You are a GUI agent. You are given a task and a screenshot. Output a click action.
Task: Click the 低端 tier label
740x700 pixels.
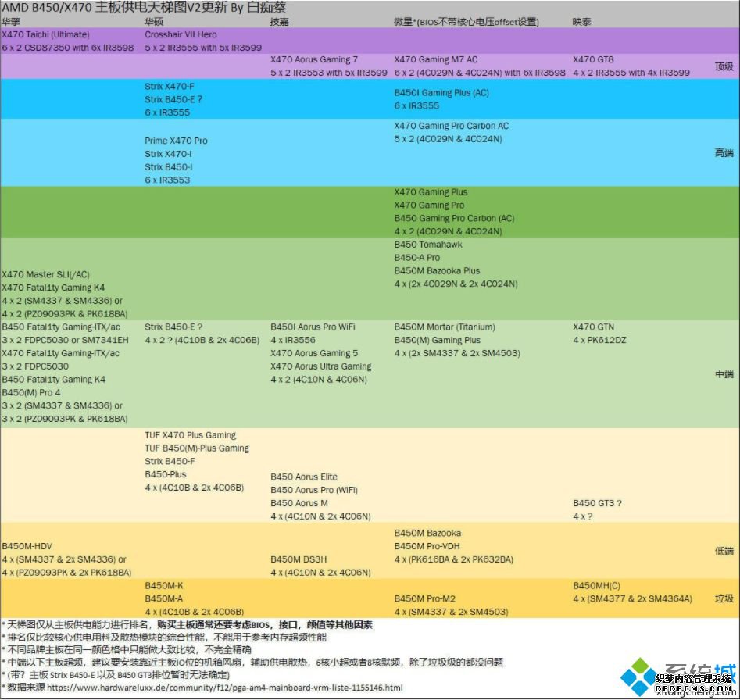pyautogui.click(x=724, y=551)
